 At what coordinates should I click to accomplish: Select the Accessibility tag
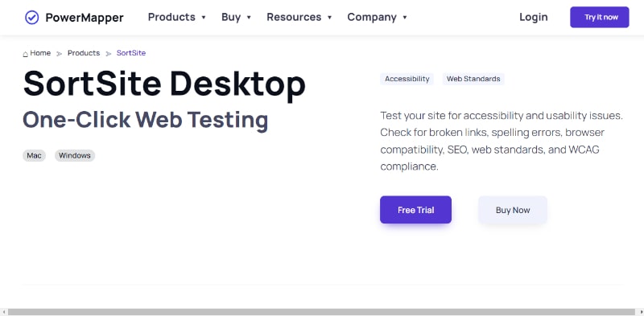[x=407, y=79]
